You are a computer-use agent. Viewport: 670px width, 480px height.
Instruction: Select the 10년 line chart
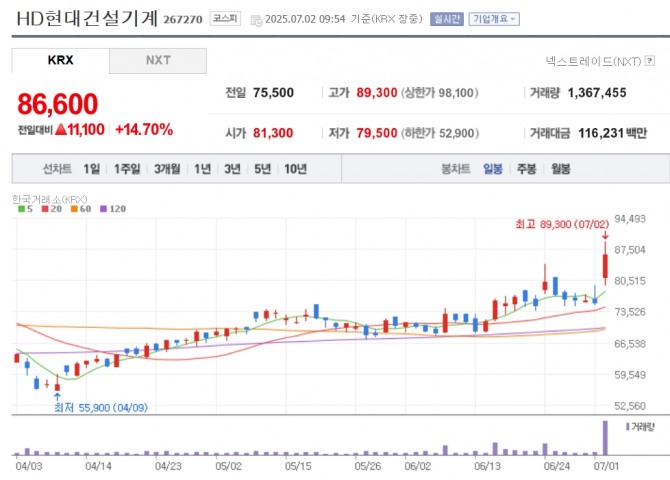[296, 169]
